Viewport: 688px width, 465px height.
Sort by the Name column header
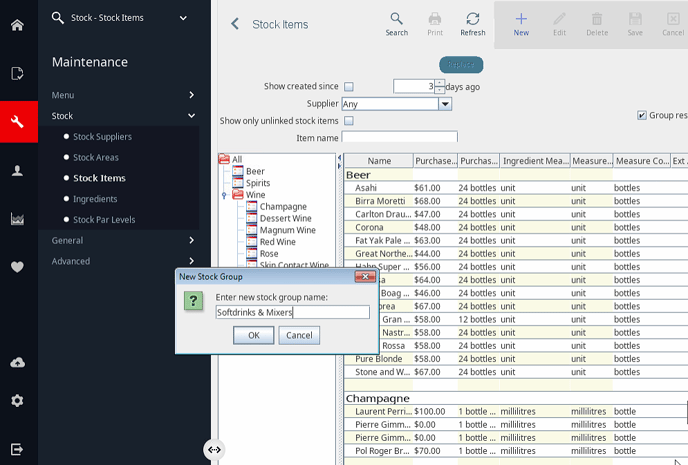(x=379, y=161)
